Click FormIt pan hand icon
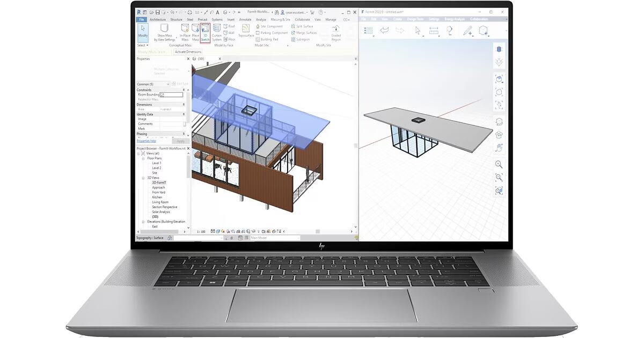The height and width of the screenshot is (338, 644). 499,148
